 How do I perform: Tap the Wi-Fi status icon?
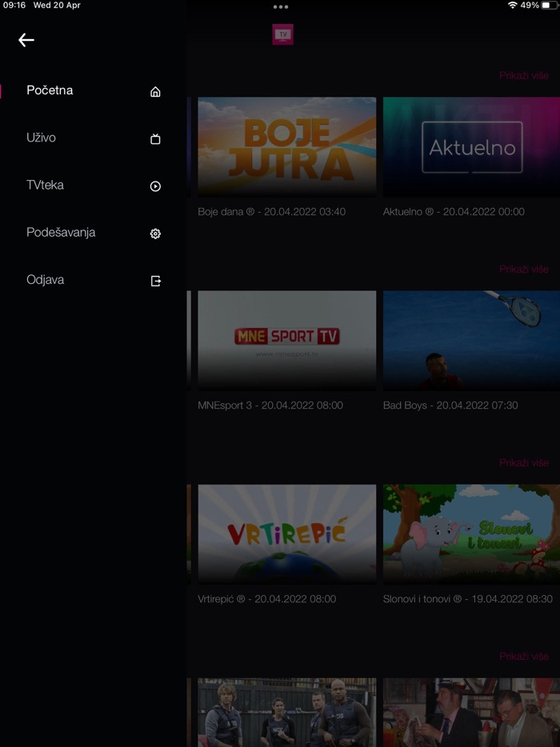(x=512, y=6)
